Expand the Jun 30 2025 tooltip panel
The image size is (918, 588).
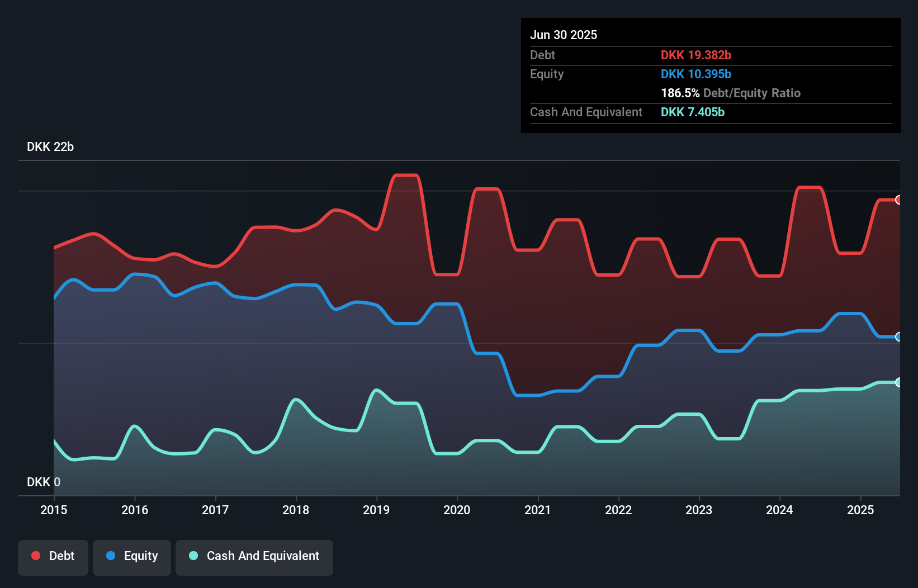click(564, 35)
